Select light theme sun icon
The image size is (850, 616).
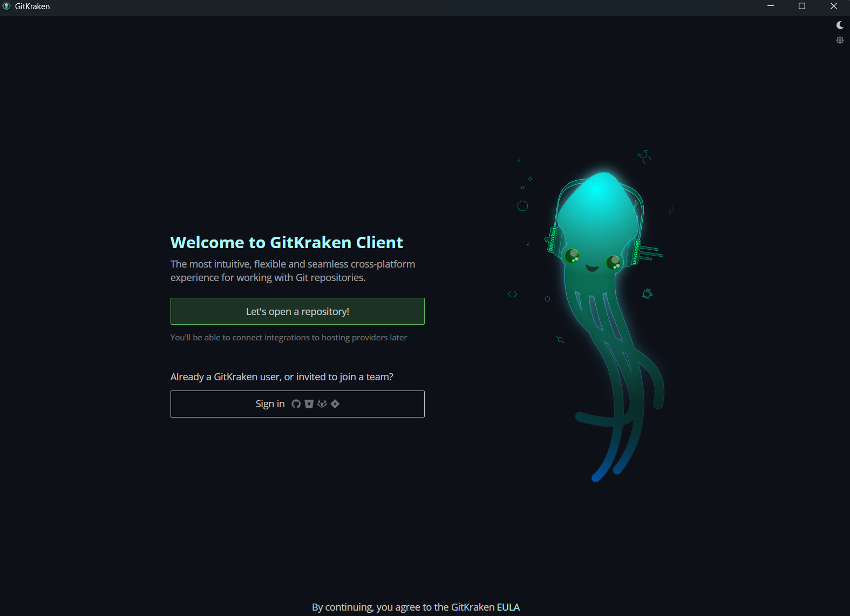click(x=840, y=40)
